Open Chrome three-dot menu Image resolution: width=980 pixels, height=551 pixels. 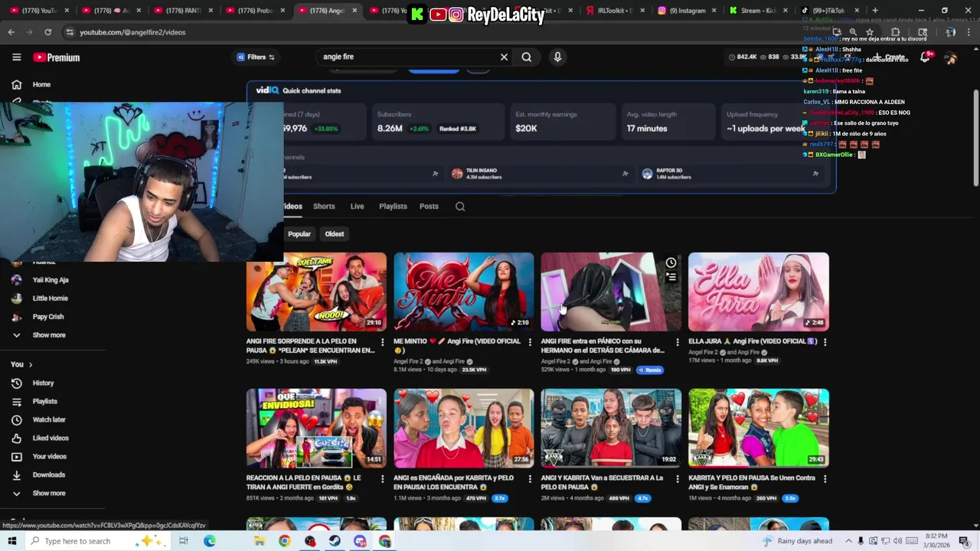(969, 32)
